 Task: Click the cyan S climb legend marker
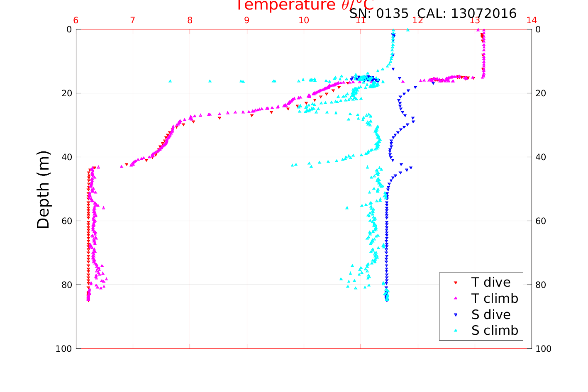(455, 331)
